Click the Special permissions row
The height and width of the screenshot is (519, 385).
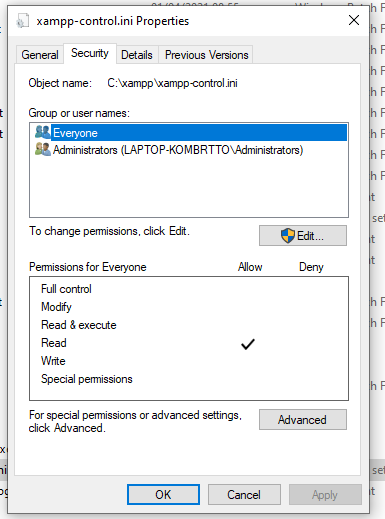click(x=189, y=379)
